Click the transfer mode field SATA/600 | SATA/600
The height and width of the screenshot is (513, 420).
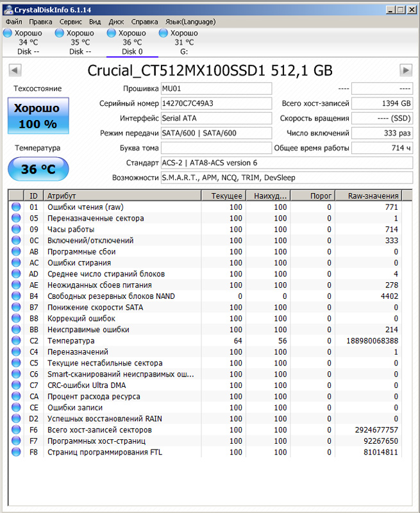[216, 133]
